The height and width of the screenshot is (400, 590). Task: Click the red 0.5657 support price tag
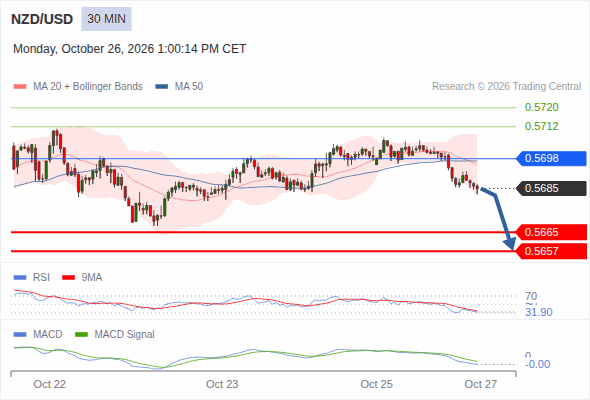tap(551, 251)
